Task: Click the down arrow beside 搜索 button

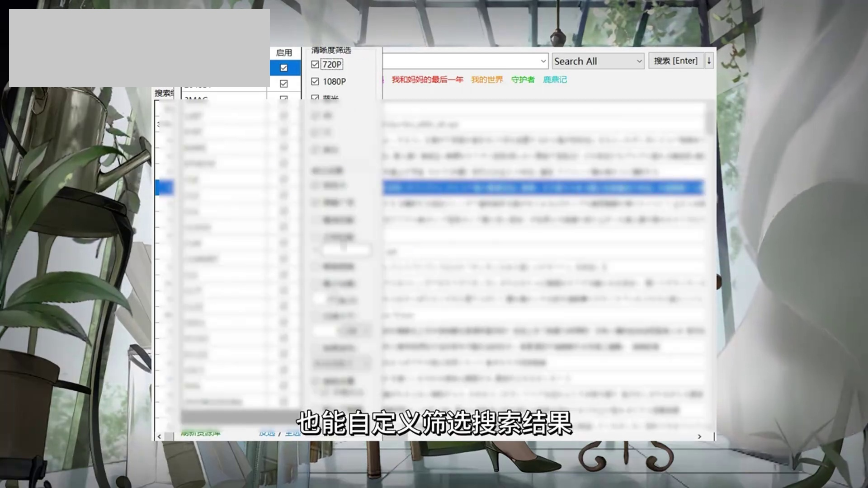Action: click(x=709, y=61)
